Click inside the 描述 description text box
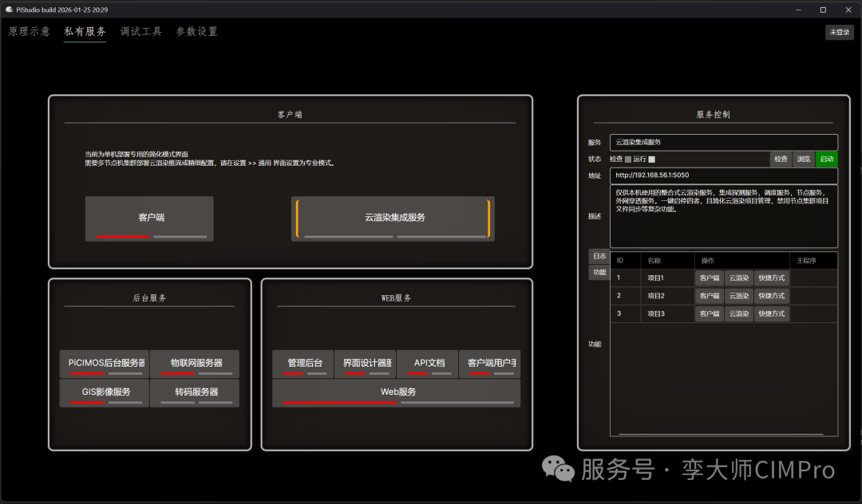 click(724, 216)
